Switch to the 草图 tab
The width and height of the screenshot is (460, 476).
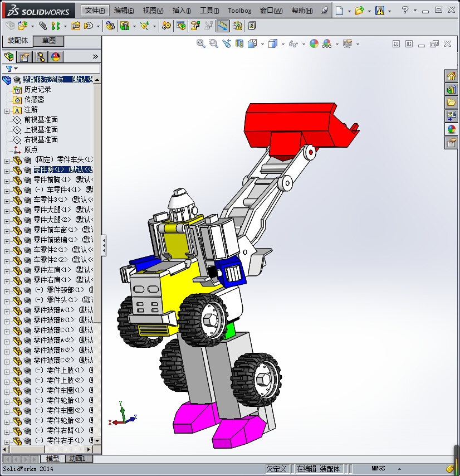48,41
